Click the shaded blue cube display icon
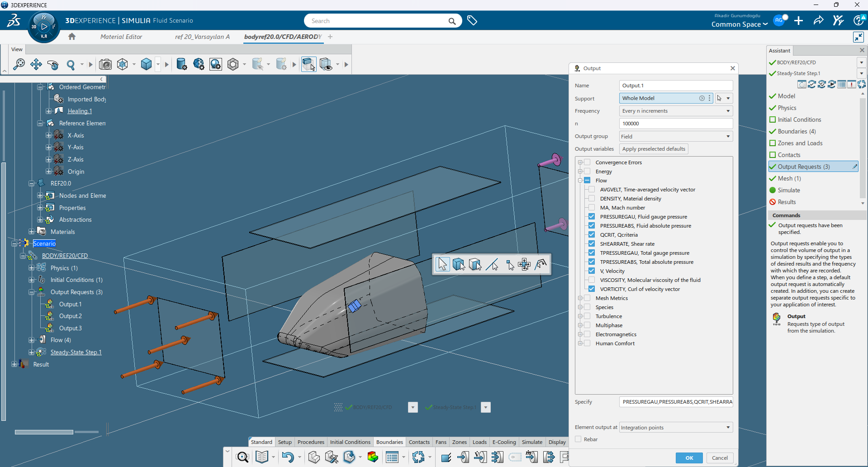 (x=146, y=64)
